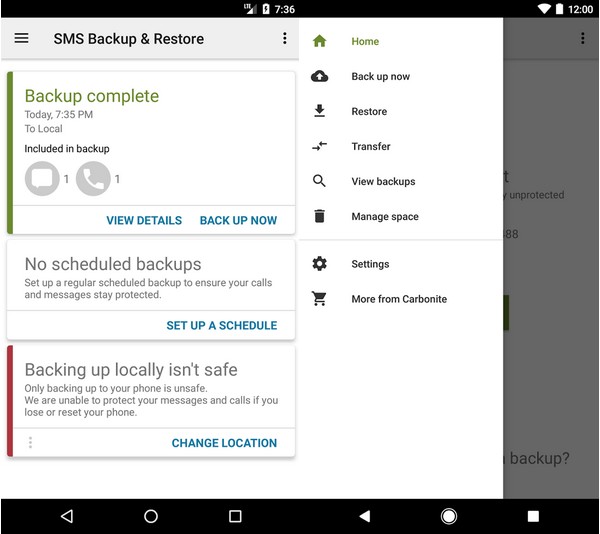The width and height of the screenshot is (600, 534).
Task: Tap the left phone's Back triangle navigation button
Action: tap(67, 516)
